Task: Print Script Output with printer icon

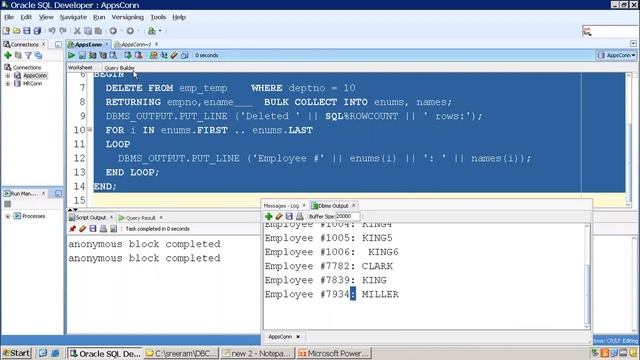Action: pyautogui.click(x=103, y=229)
